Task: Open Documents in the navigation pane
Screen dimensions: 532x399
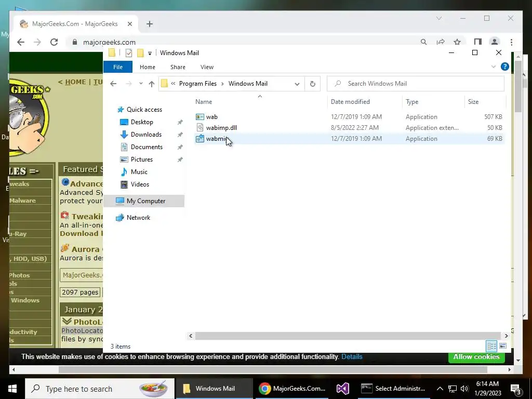Action: (x=147, y=147)
